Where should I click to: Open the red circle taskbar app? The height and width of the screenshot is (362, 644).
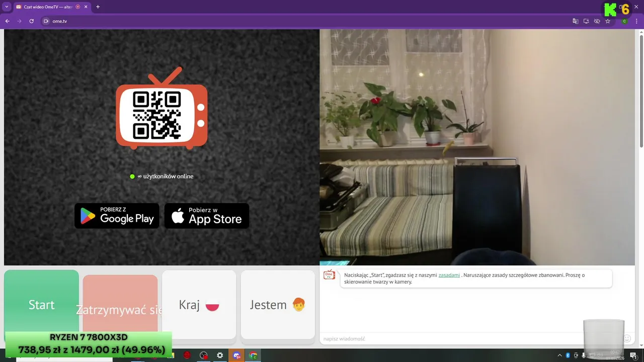coord(187,355)
